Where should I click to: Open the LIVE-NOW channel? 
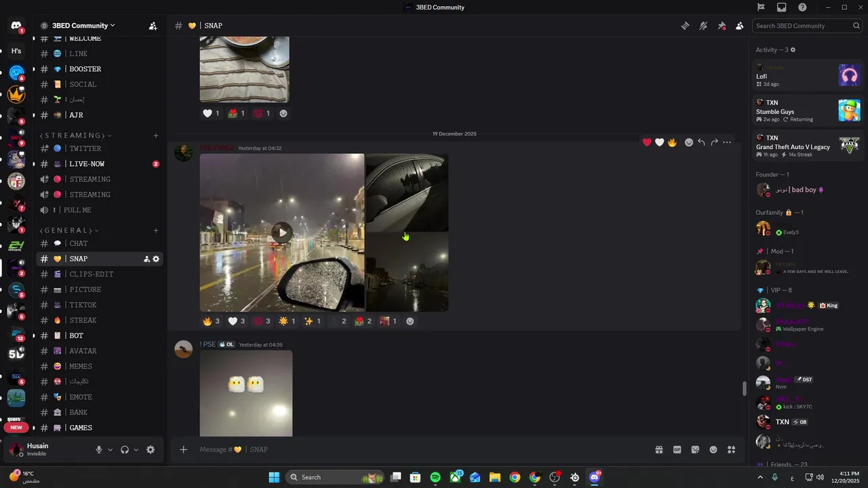coord(100,164)
